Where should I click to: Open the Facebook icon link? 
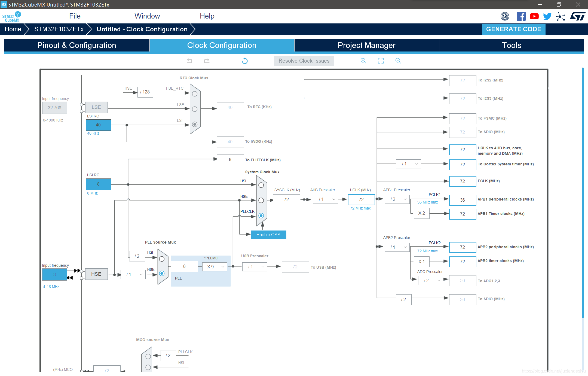pos(521,16)
